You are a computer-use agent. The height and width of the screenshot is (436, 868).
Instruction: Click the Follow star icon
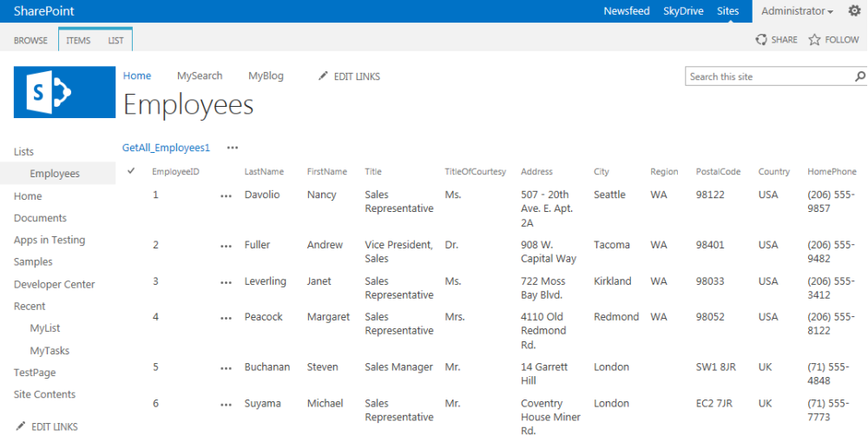click(x=814, y=39)
